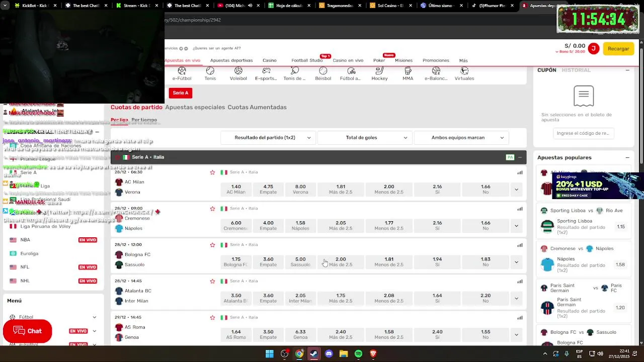The width and height of the screenshot is (644, 362).
Task: Switch to Apuestas especiales tab
Action: pos(195,107)
